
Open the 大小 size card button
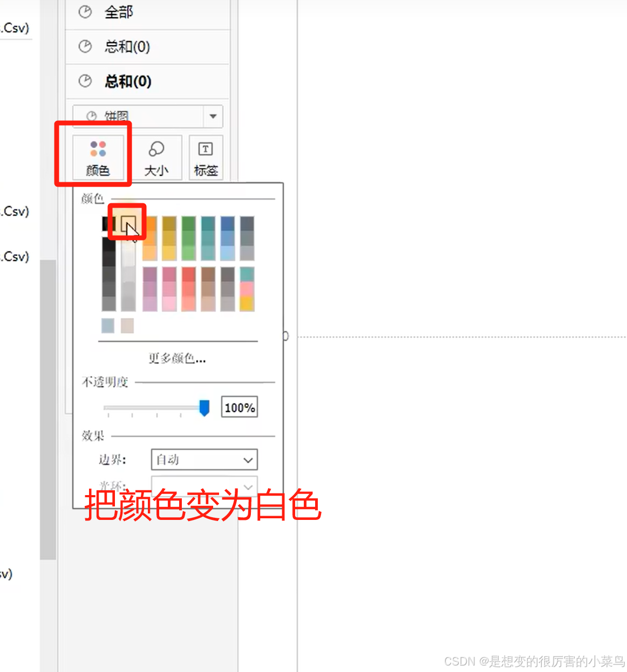coord(156,157)
